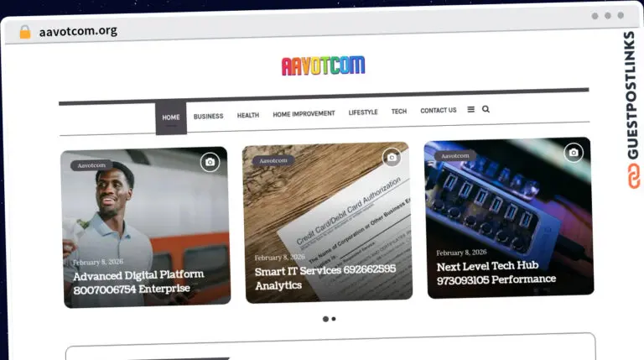Open Home Improvement category
This screenshot has height=360, width=644.
(304, 113)
